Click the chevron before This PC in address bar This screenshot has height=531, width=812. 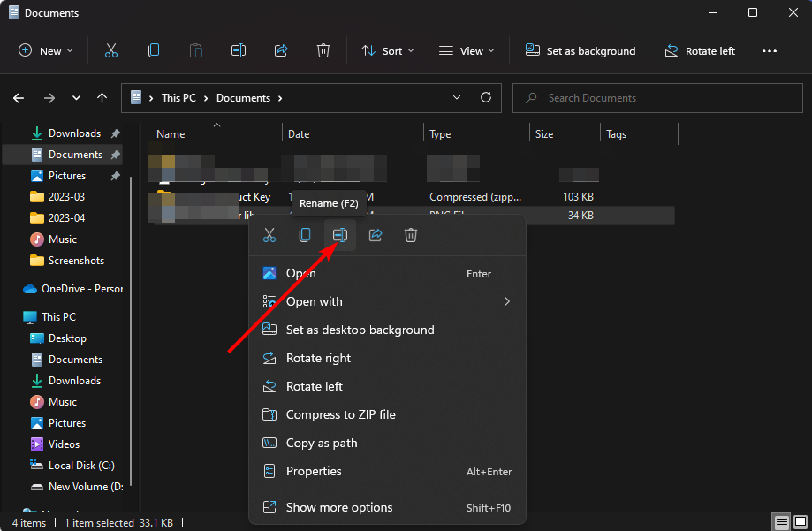[151, 98]
